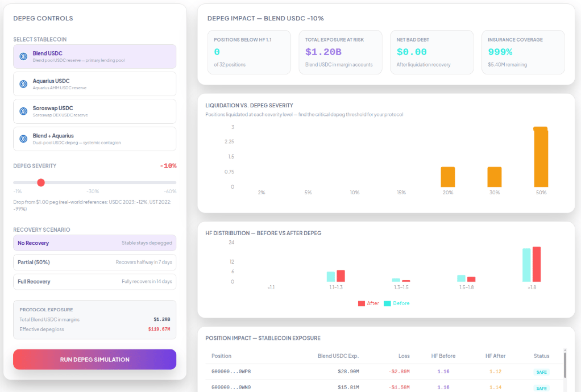581x392 pixels.
Task: Click the $15.81M exposure cell
Action: pos(348,387)
